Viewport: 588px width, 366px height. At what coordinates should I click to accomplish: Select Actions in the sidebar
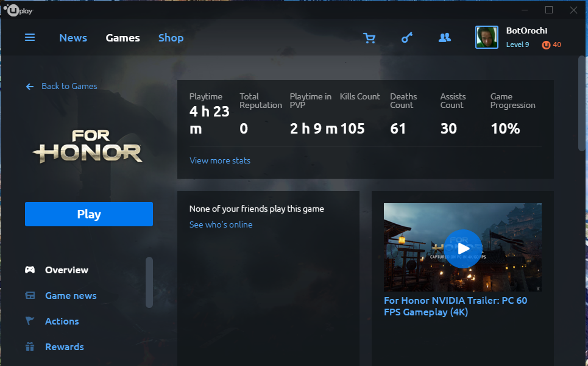(62, 321)
